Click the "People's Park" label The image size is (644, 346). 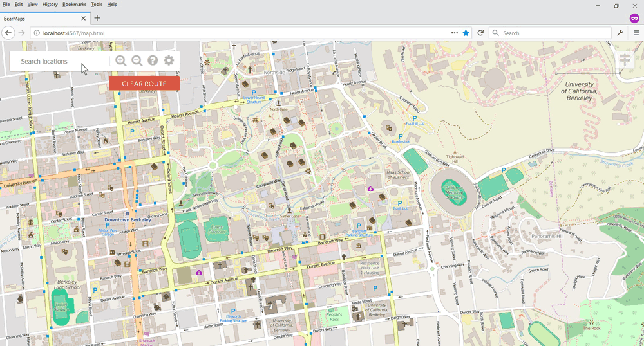click(x=334, y=316)
